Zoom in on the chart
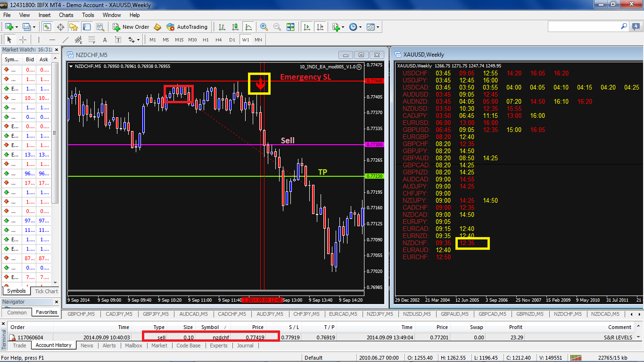This screenshot has width=644, height=362. pos(264,27)
